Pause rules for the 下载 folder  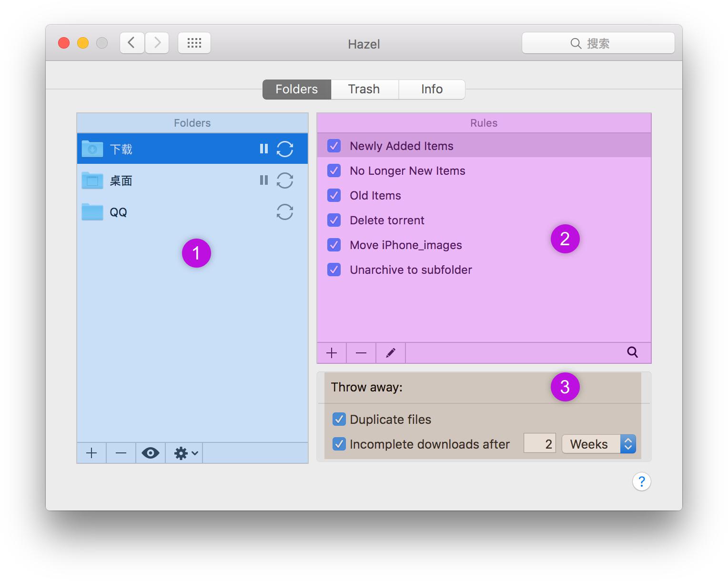click(x=264, y=149)
